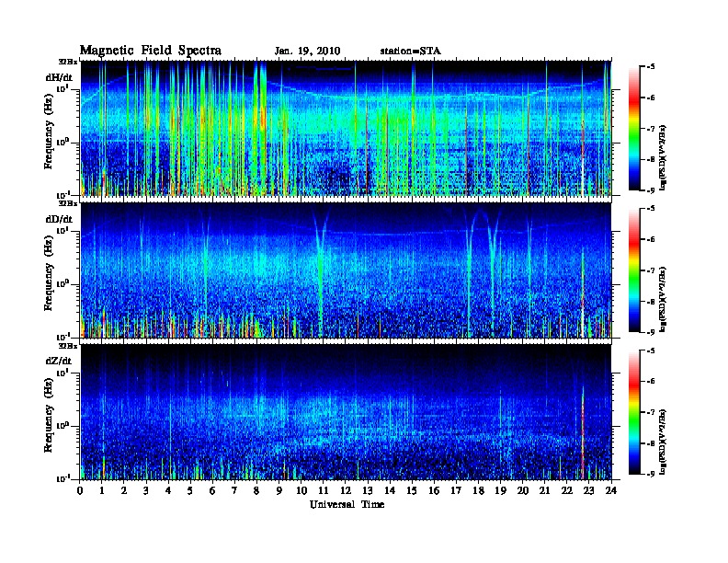Click the date text "Jan. 19, 2010"
The image size is (728, 563).
click(x=307, y=52)
